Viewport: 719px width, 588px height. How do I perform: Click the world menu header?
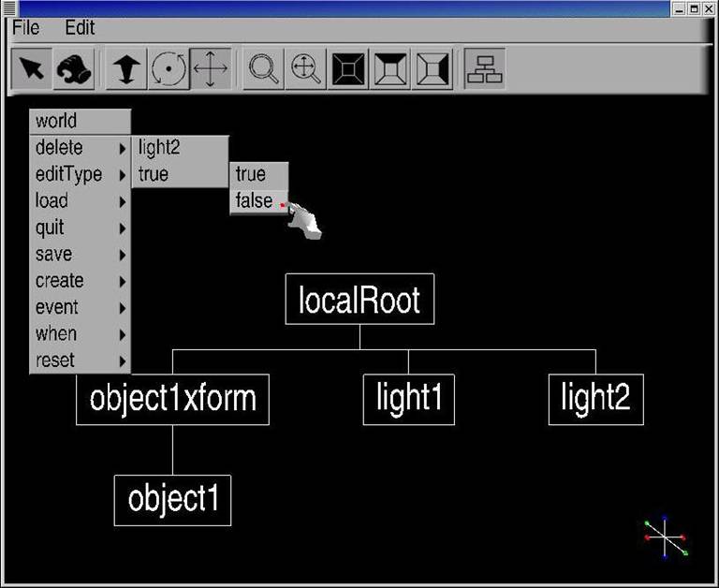pyautogui.click(x=81, y=121)
